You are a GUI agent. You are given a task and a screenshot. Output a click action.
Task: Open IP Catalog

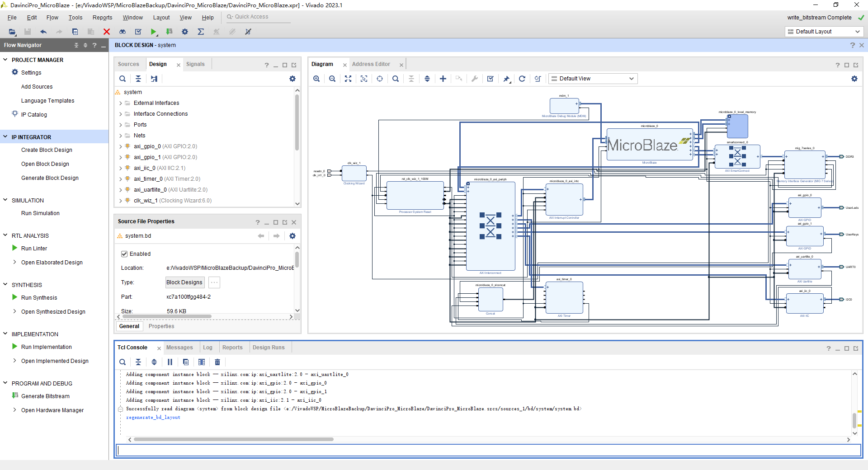pyautogui.click(x=34, y=115)
